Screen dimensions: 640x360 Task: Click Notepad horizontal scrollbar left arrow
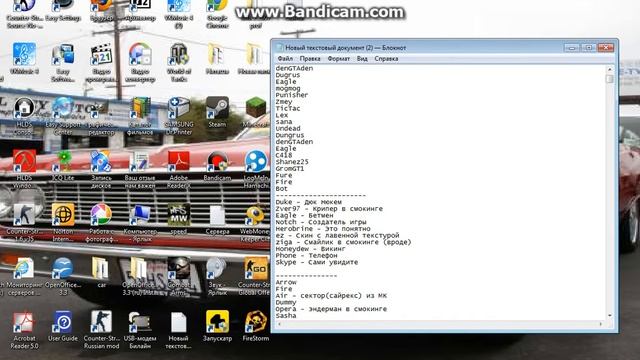pos(279,324)
